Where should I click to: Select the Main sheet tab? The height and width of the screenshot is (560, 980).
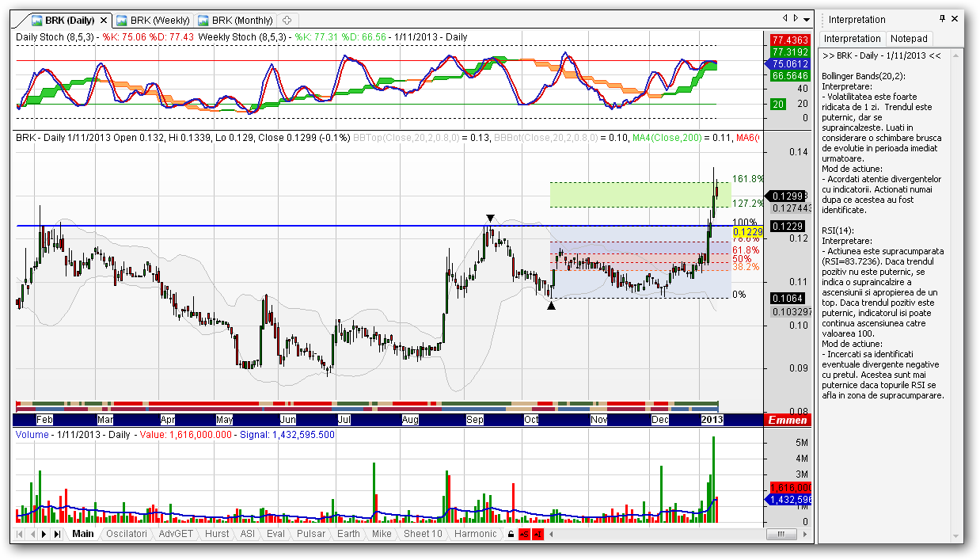coord(83,534)
